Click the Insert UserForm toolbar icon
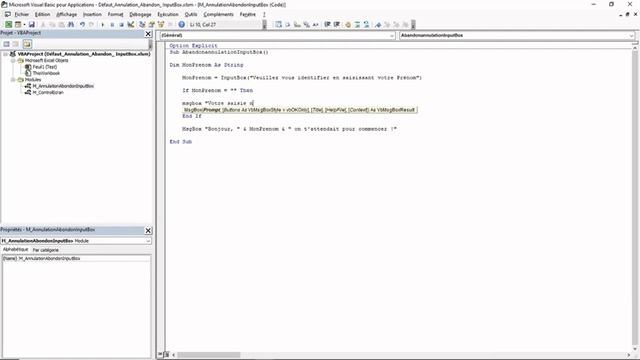Screen dimensions: 640x360 (x=18, y=24)
